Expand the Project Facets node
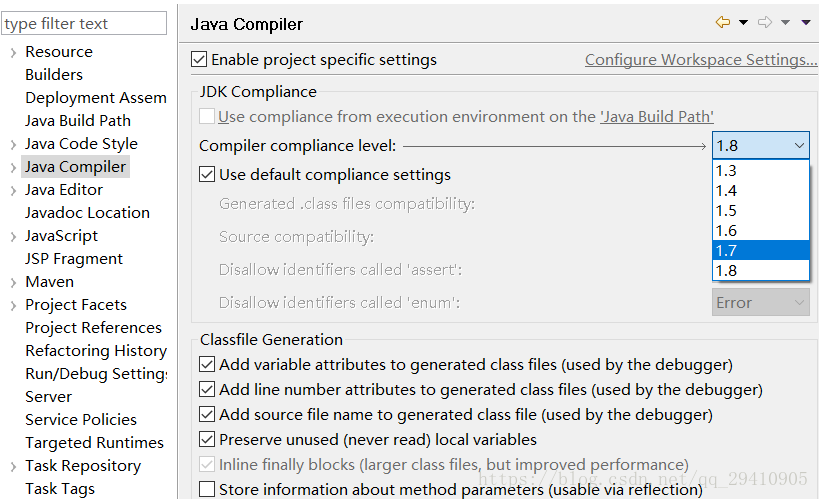The image size is (819, 499). 13,305
